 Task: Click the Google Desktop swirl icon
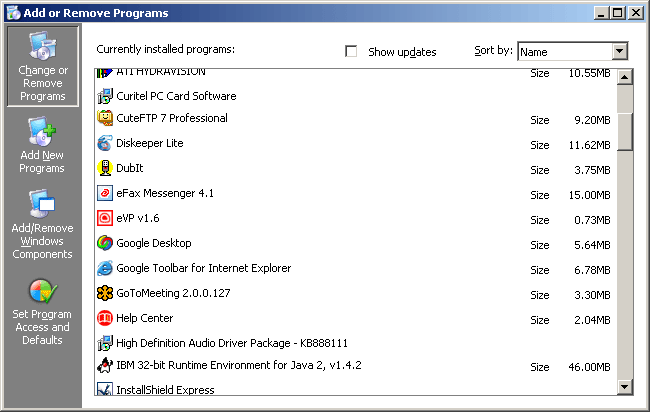[x=105, y=243]
